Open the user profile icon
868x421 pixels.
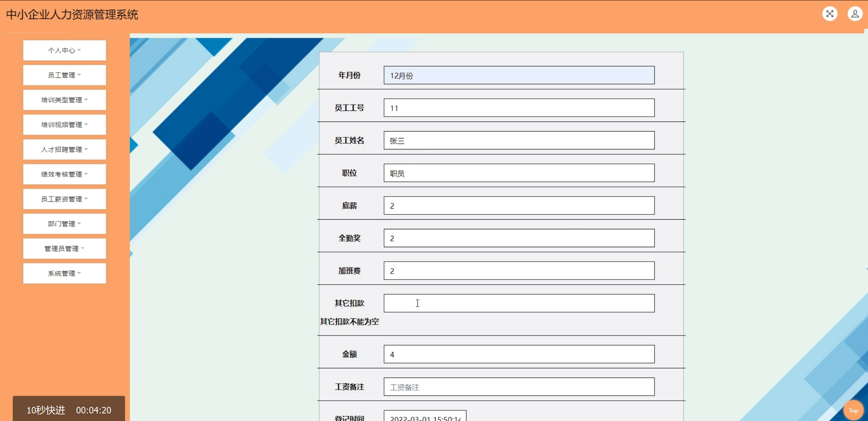(855, 14)
